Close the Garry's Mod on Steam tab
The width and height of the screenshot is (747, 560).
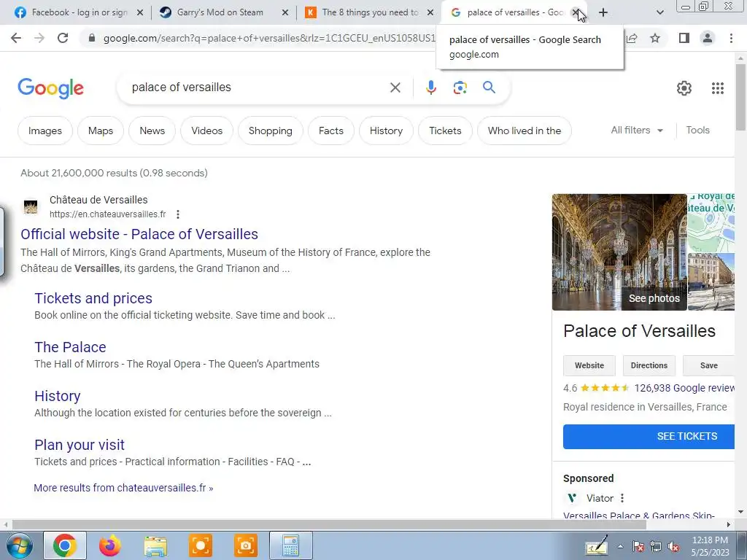[x=285, y=13]
